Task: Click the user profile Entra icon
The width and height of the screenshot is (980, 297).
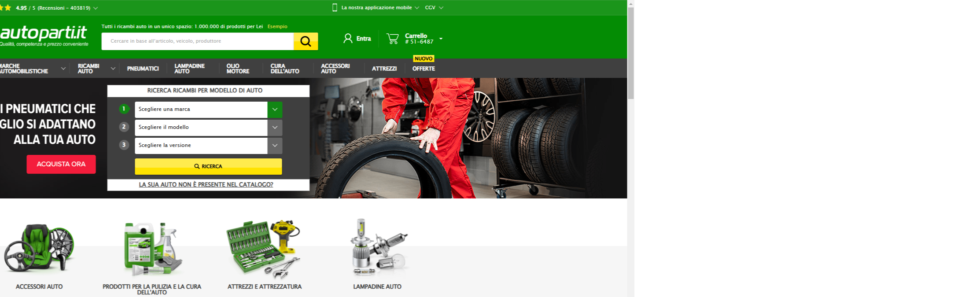Action: 348,39
